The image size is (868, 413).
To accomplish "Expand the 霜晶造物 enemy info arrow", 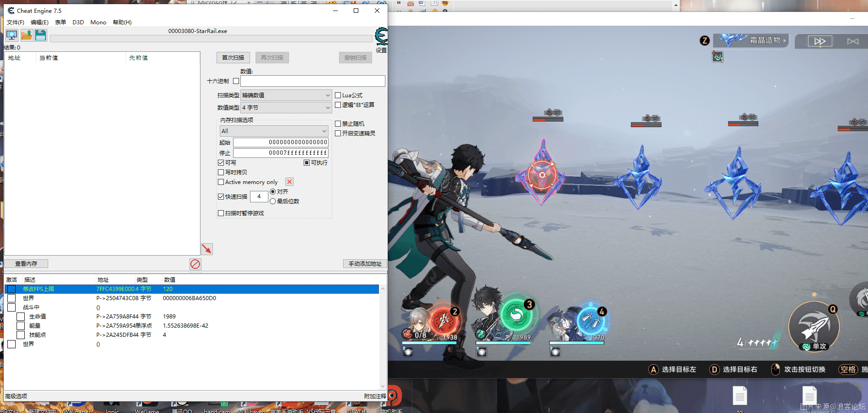I will [785, 41].
